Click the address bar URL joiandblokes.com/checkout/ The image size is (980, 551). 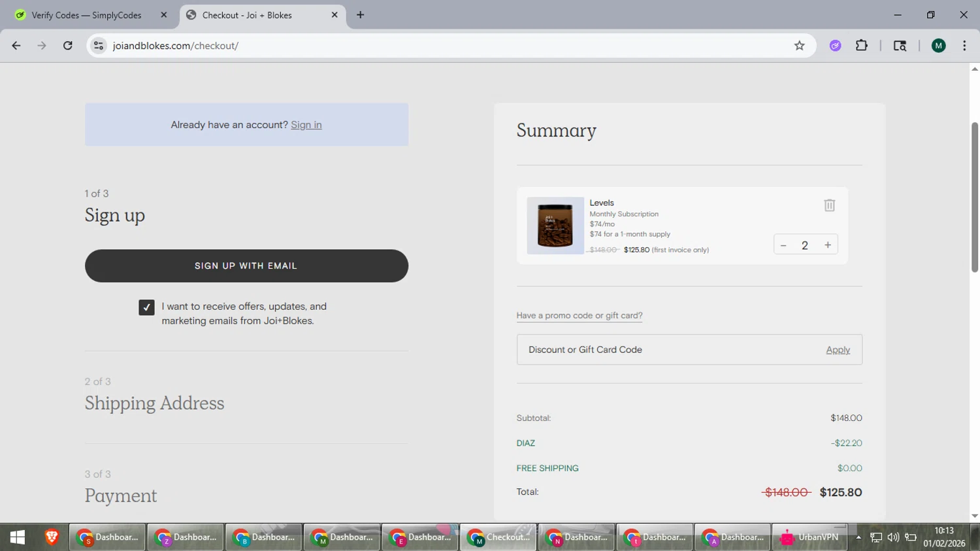[176, 46]
